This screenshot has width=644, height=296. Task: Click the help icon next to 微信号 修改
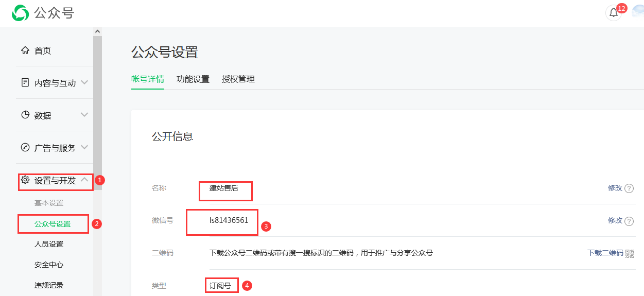point(629,221)
